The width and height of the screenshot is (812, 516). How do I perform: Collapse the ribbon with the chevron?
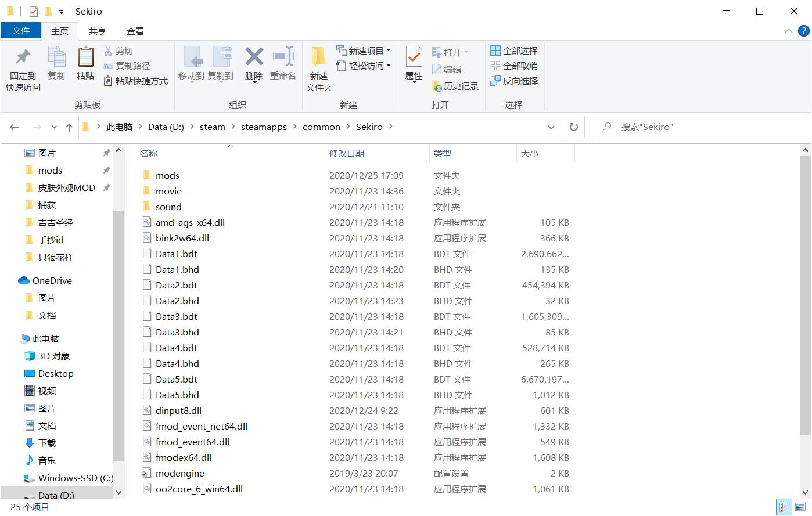click(789, 31)
